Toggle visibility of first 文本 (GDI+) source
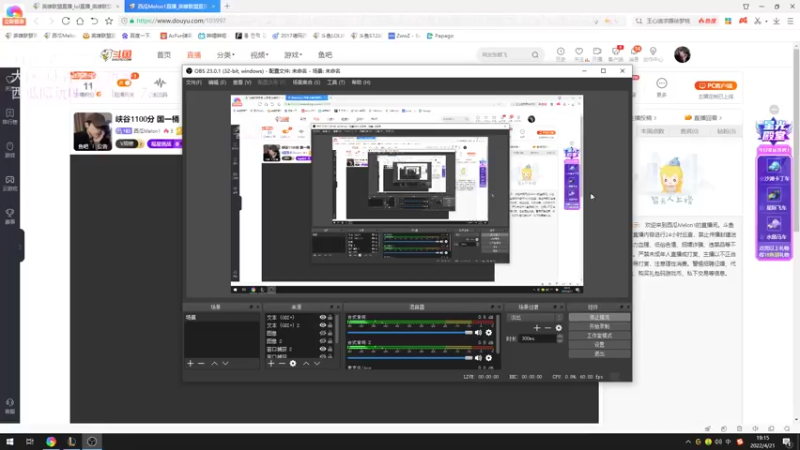The height and width of the screenshot is (450, 800). point(322,317)
